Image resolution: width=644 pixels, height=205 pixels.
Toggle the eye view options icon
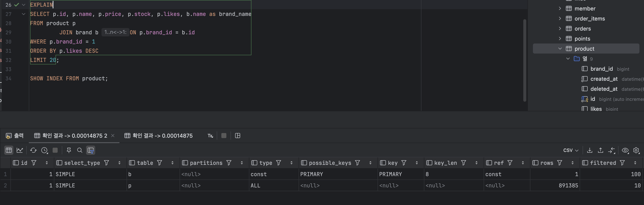pyautogui.click(x=625, y=150)
